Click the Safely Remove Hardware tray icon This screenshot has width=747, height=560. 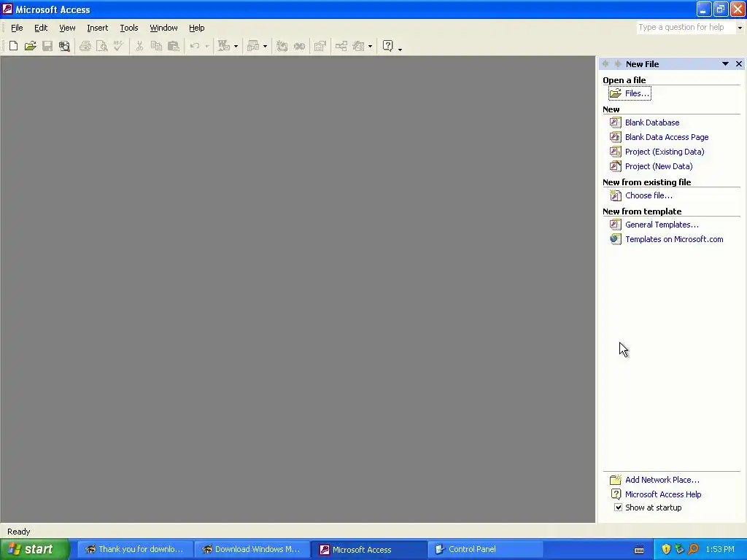[679, 549]
